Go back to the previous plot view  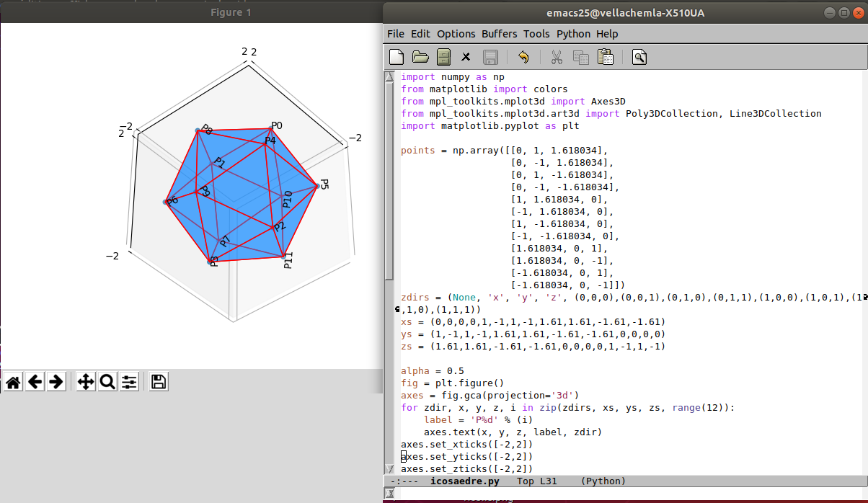point(35,382)
